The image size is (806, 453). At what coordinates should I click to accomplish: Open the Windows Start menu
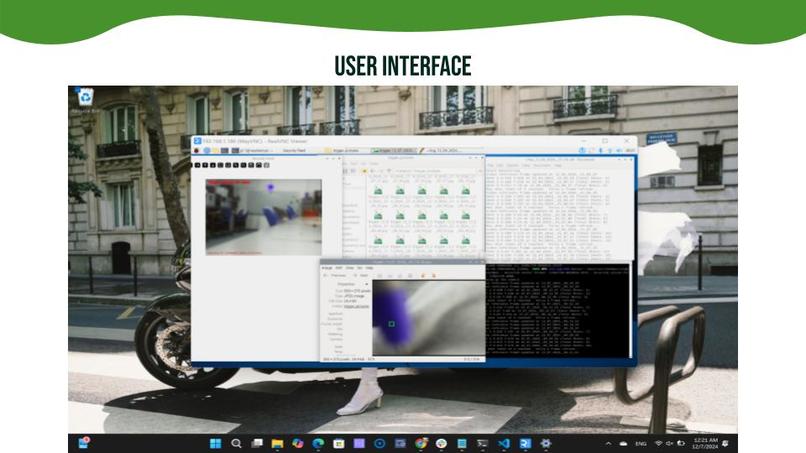215,443
